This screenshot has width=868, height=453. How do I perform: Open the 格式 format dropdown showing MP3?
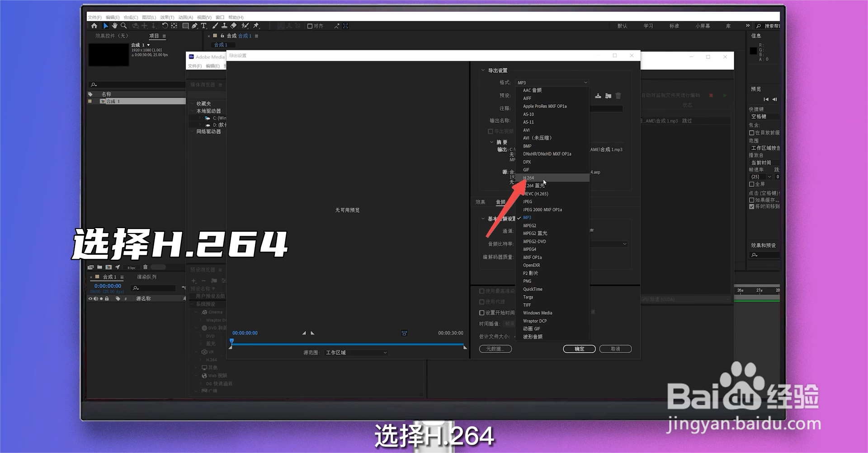point(552,83)
